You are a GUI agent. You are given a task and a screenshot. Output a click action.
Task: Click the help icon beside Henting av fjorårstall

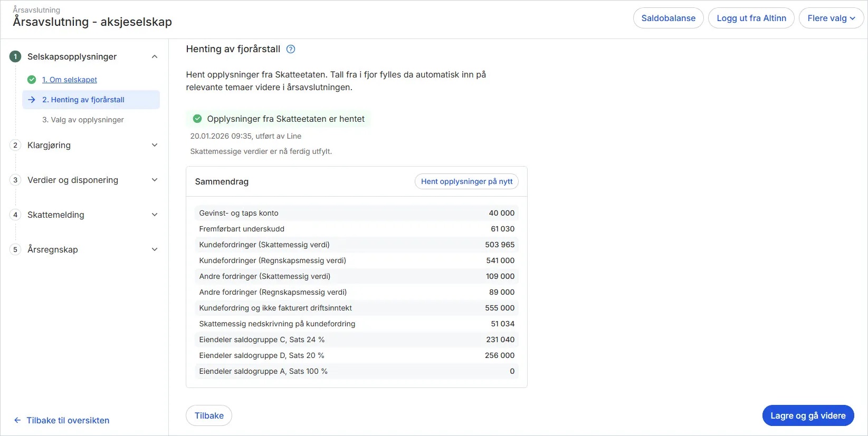click(x=291, y=49)
